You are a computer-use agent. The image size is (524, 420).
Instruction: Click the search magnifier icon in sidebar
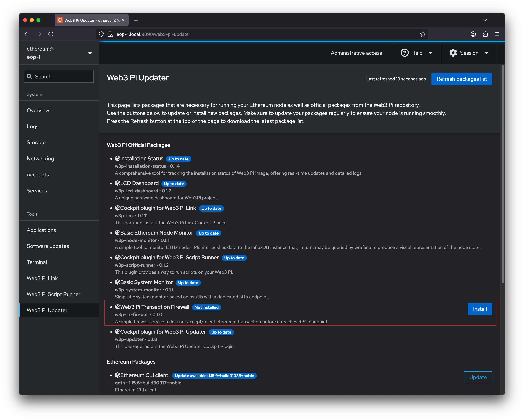click(x=29, y=77)
